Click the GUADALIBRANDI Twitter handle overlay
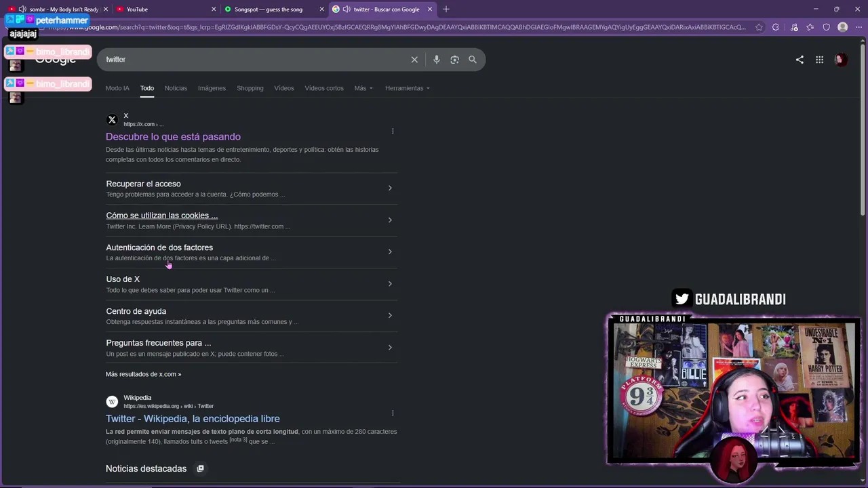The width and height of the screenshot is (868, 488). pyautogui.click(x=730, y=299)
